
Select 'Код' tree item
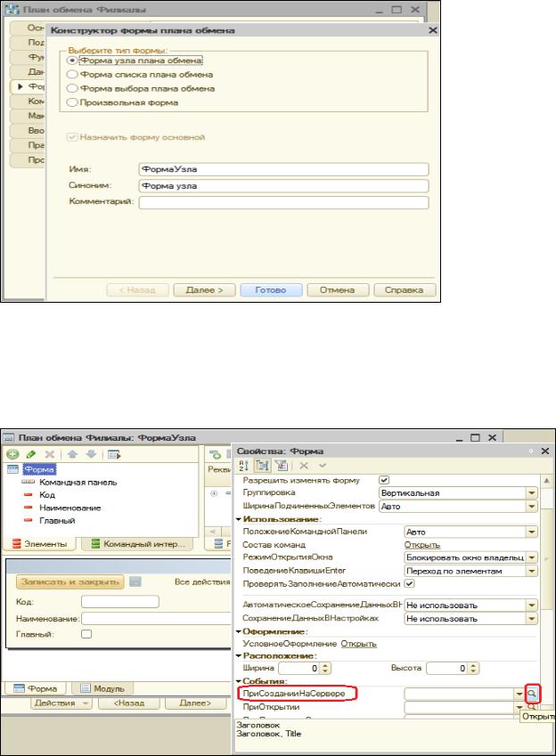(x=47, y=495)
